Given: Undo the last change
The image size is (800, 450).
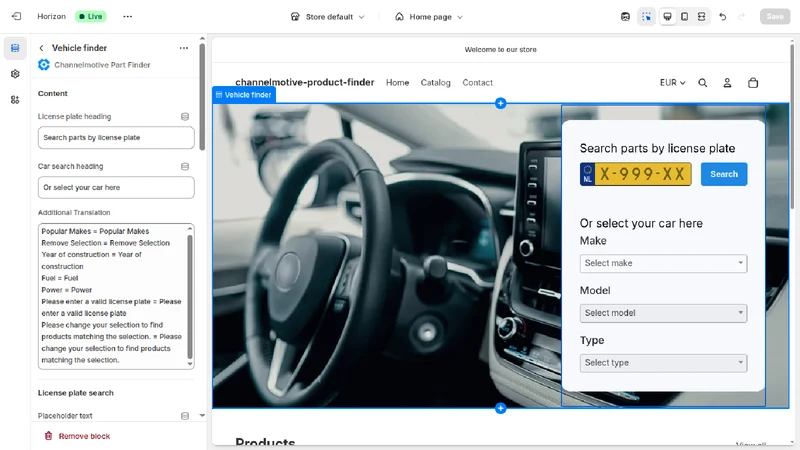Looking at the screenshot, I should pyautogui.click(x=722, y=17).
